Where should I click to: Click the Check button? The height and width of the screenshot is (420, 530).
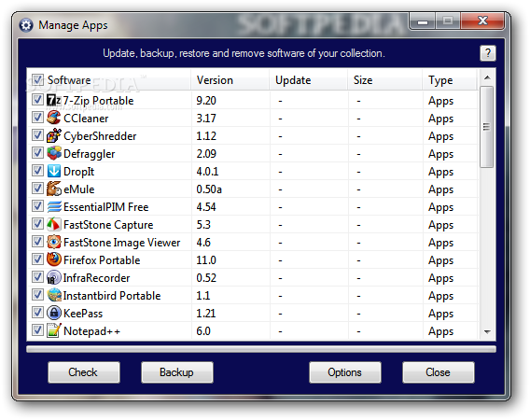(x=83, y=372)
